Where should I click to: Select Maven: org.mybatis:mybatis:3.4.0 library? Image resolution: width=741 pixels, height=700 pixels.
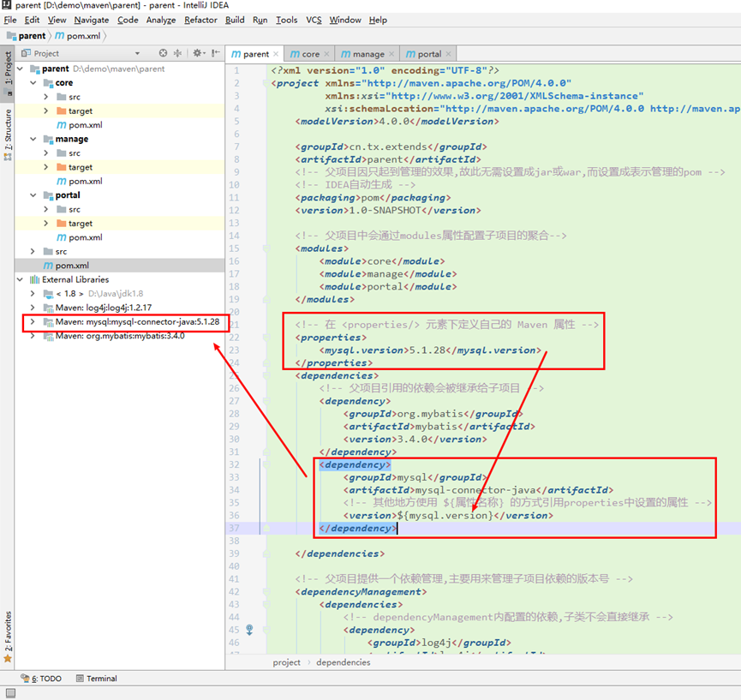[120, 336]
